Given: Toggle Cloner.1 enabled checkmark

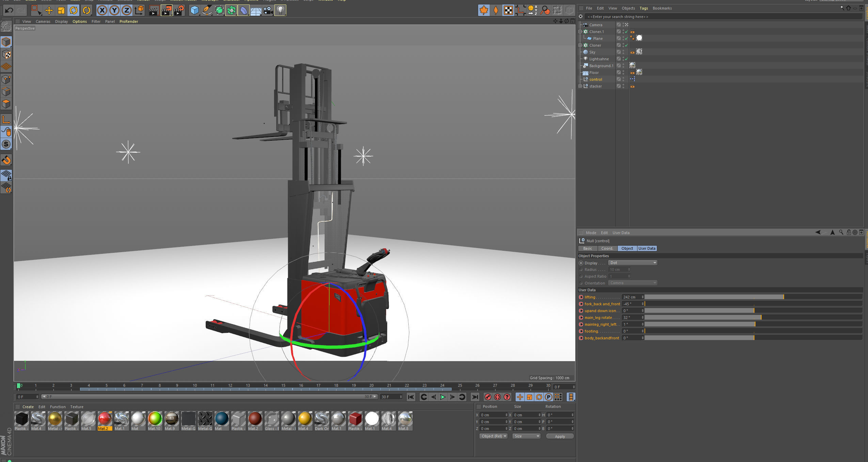Looking at the screenshot, I should [x=626, y=32].
